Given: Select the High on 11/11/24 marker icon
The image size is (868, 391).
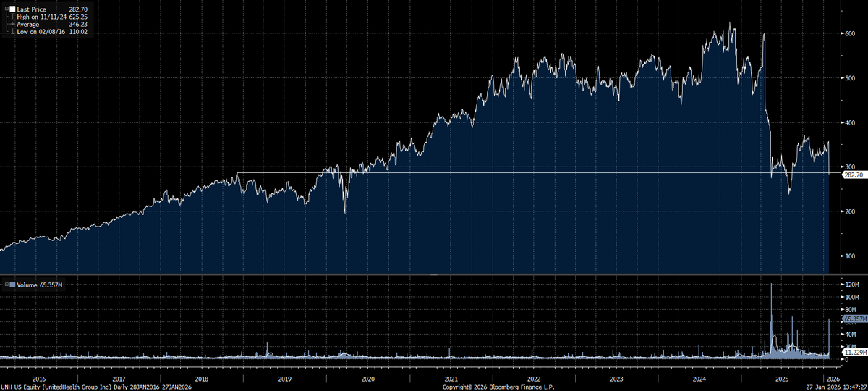Looking at the screenshot, I should [x=12, y=16].
